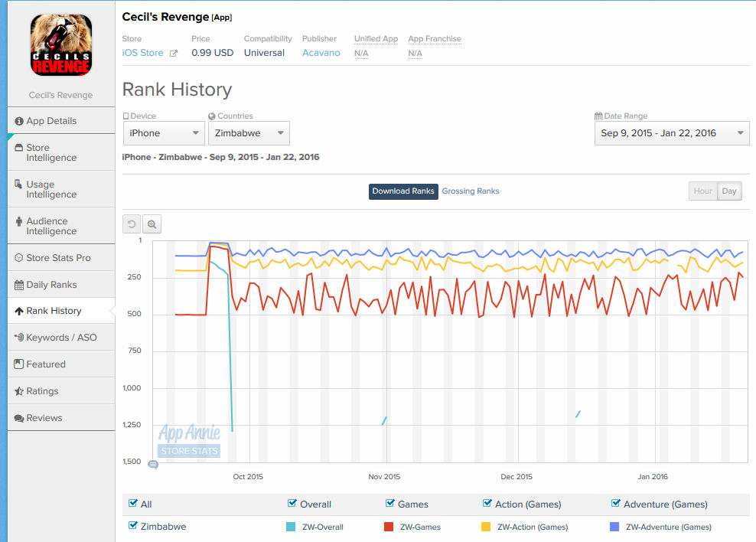Click the ZW-Games legend label

coord(420,527)
